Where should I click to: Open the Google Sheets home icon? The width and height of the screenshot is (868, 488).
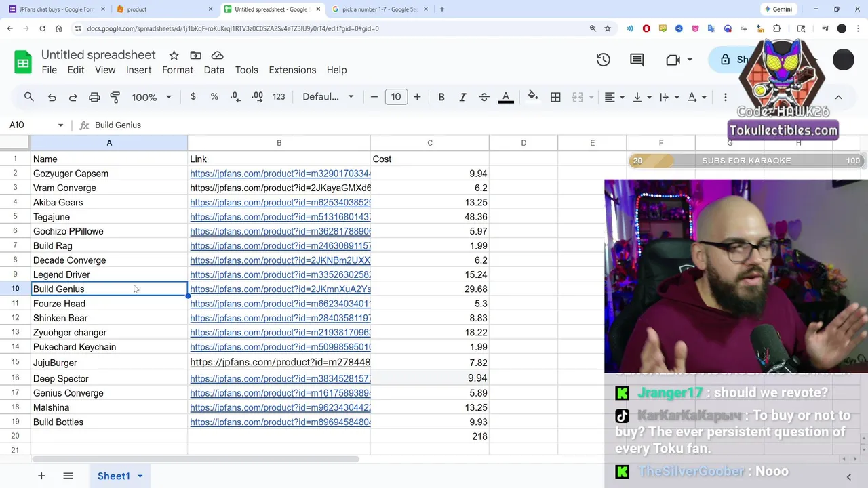(x=23, y=62)
